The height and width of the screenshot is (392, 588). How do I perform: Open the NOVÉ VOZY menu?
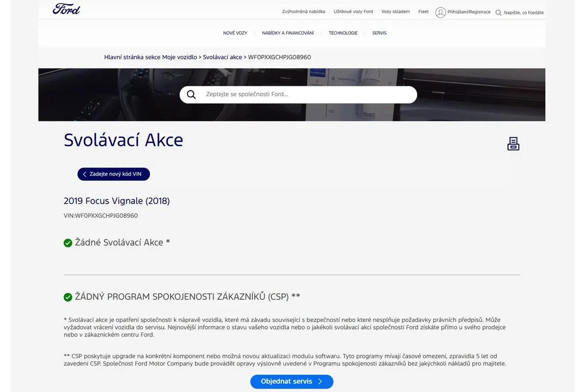(x=235, y=33)
